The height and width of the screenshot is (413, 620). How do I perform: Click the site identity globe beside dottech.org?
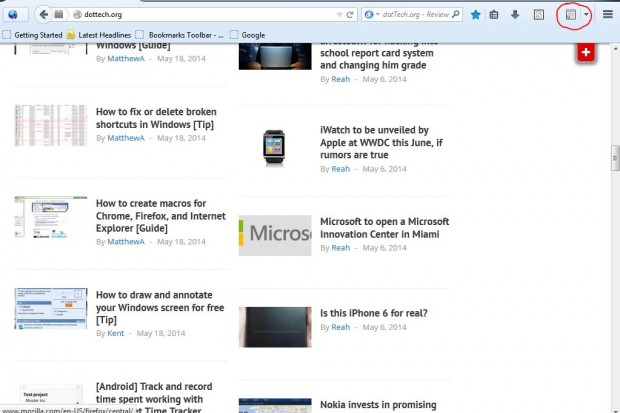78,15
